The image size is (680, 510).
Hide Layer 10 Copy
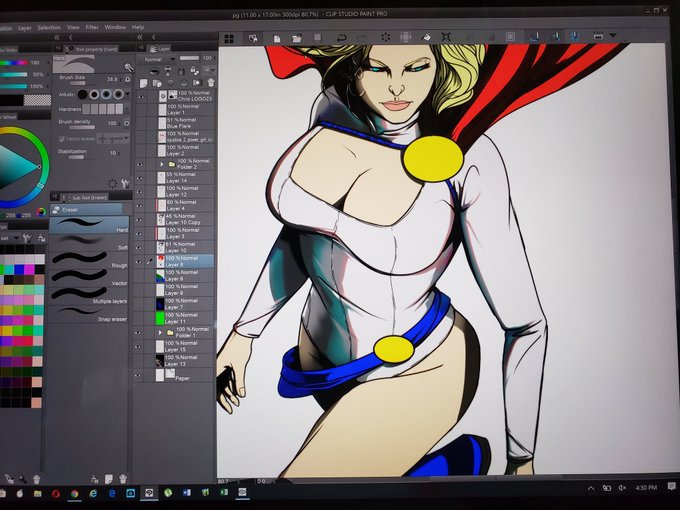tap(139, 220)
